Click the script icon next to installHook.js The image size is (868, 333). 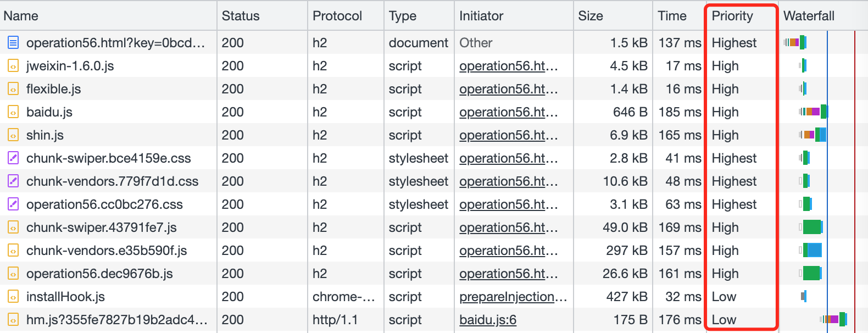[x=13, y=297]
